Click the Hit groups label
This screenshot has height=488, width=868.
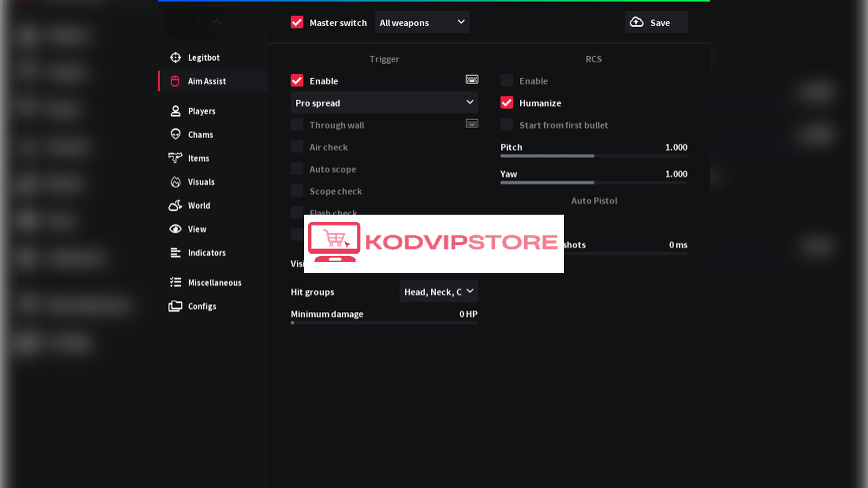[x=312, y=292]
